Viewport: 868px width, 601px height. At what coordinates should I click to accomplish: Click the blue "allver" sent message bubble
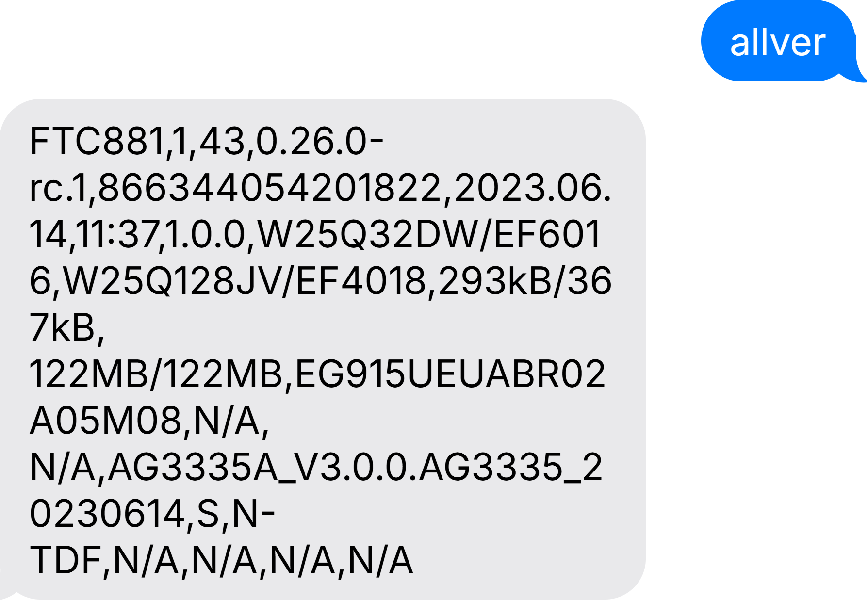point(777,43)
